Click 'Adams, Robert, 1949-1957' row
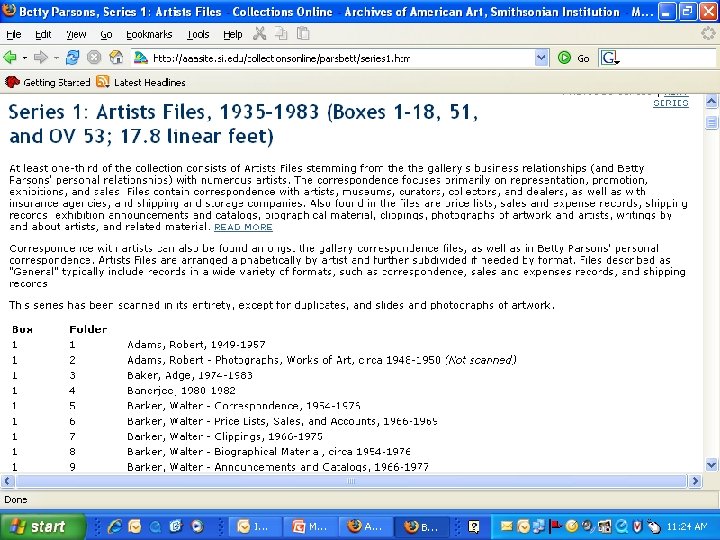 (196, 345)
